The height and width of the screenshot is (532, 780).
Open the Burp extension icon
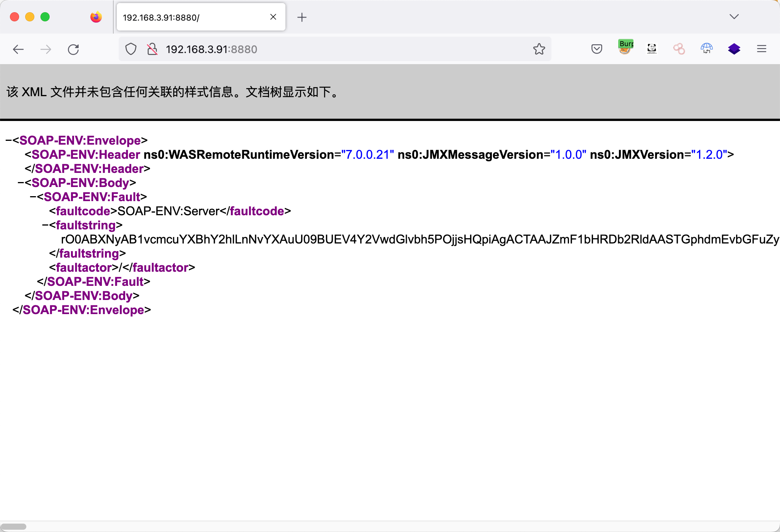pyautogui.click(x=625, y=47)
